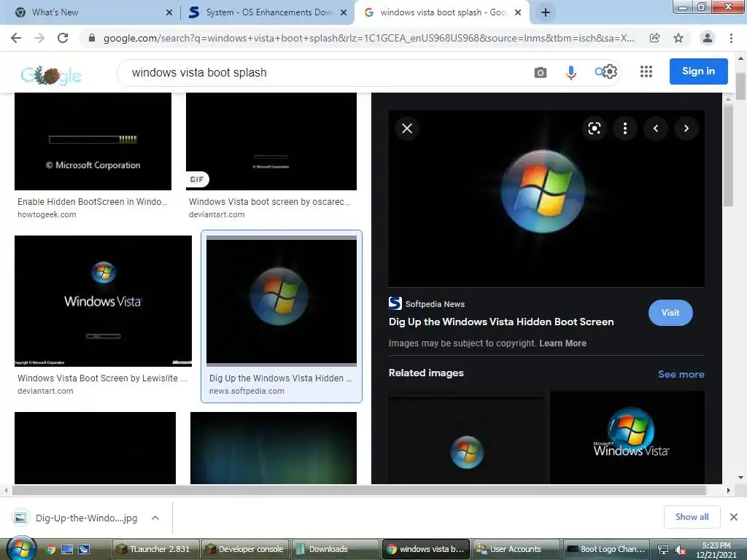The image size is (747, 560).
Task: Switch to System - OS Enhancements tab
Action: point(268,12)
